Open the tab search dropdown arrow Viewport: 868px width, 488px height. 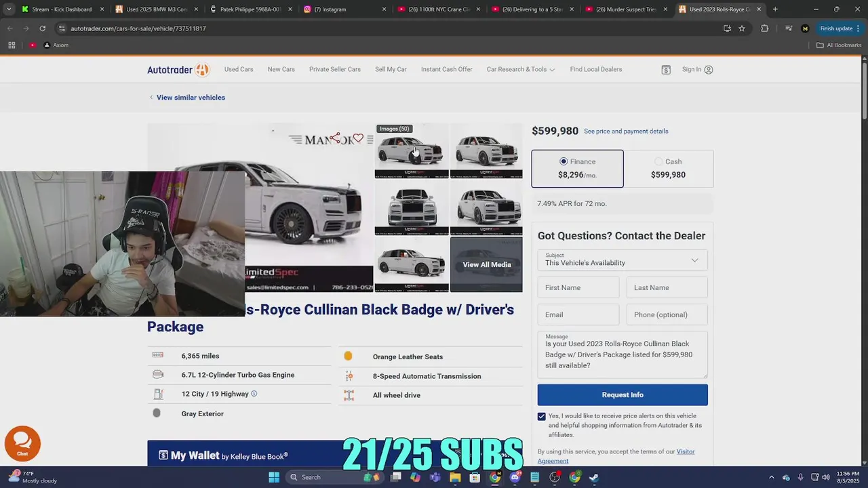tap(9, 9)
